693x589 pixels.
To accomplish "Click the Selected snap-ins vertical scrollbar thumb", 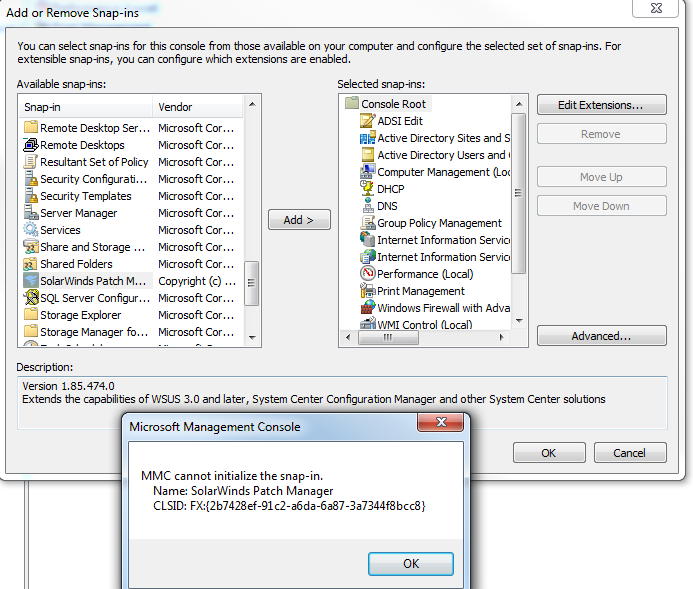I will [x=519, y=194].
